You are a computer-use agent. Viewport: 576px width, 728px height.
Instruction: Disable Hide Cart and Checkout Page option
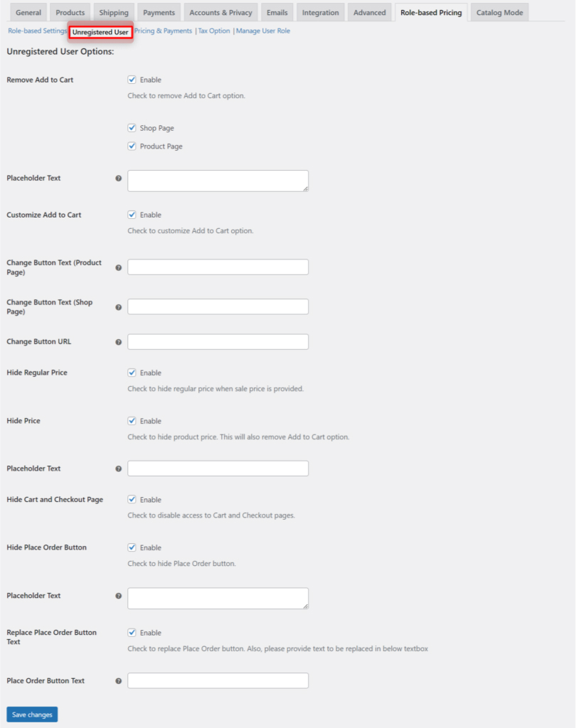[132, 499]
